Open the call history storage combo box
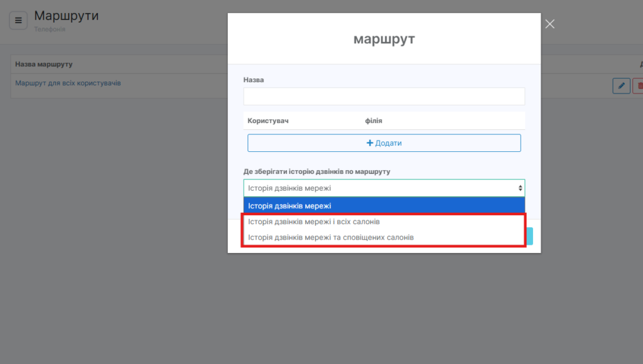 [x=383, y=188]
